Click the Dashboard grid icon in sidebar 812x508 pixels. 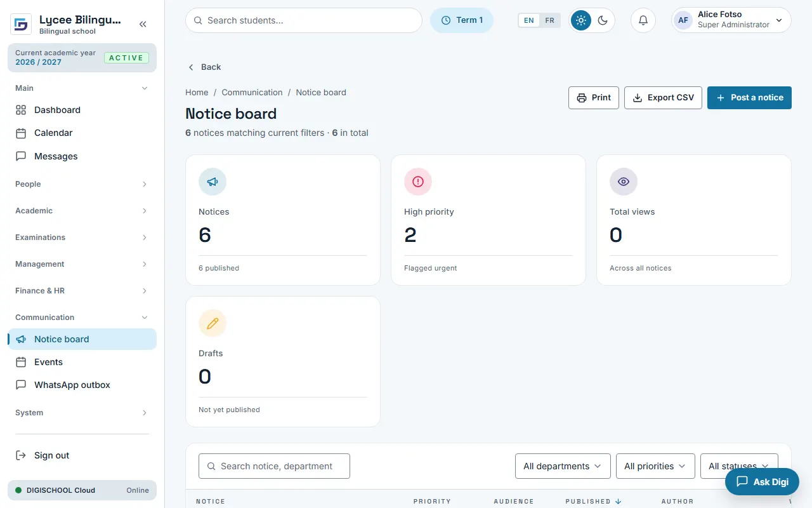[21, 110]
